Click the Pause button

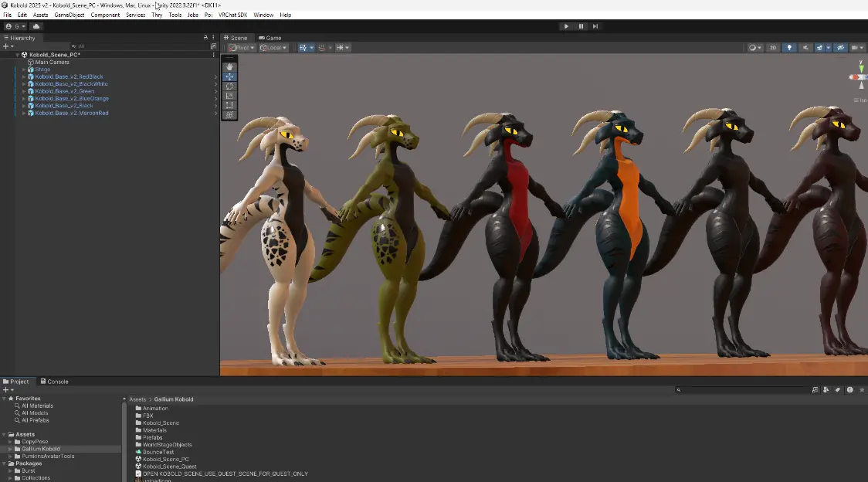pyautogui.click(x=581, y=26)
